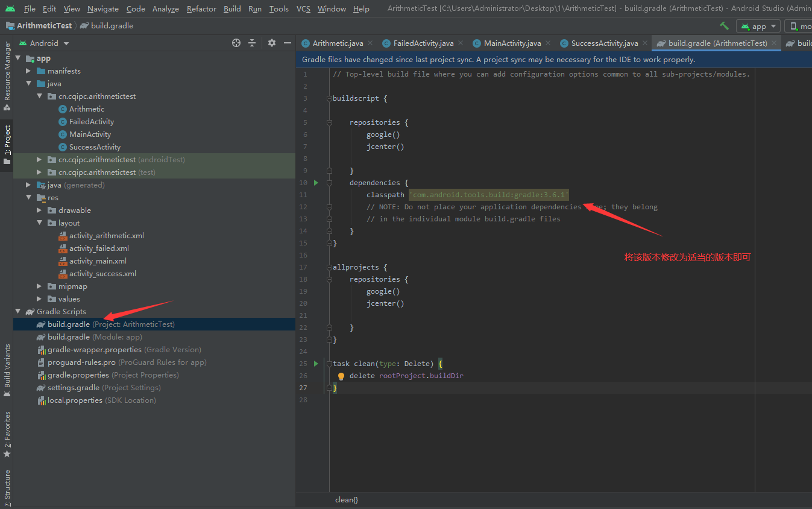Select activity_main.xml layout file
812x509 pixels.
click(x=98, y=261)
